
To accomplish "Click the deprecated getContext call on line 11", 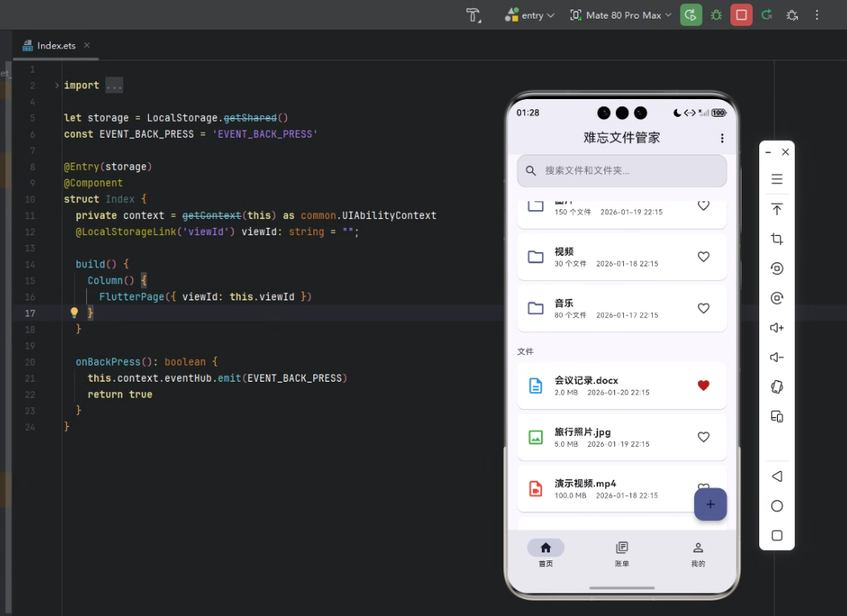I will (x=212, y=215).
